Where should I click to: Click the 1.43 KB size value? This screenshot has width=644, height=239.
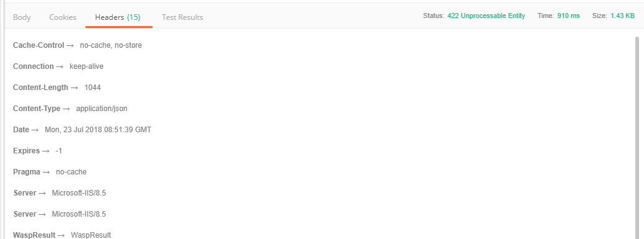point(623,16)
